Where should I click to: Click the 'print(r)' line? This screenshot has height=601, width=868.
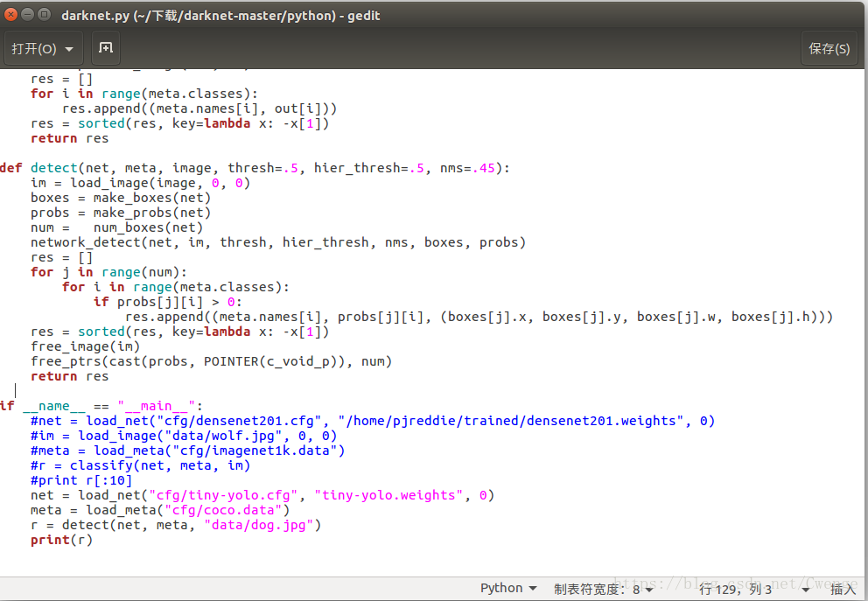coord(61,541)
